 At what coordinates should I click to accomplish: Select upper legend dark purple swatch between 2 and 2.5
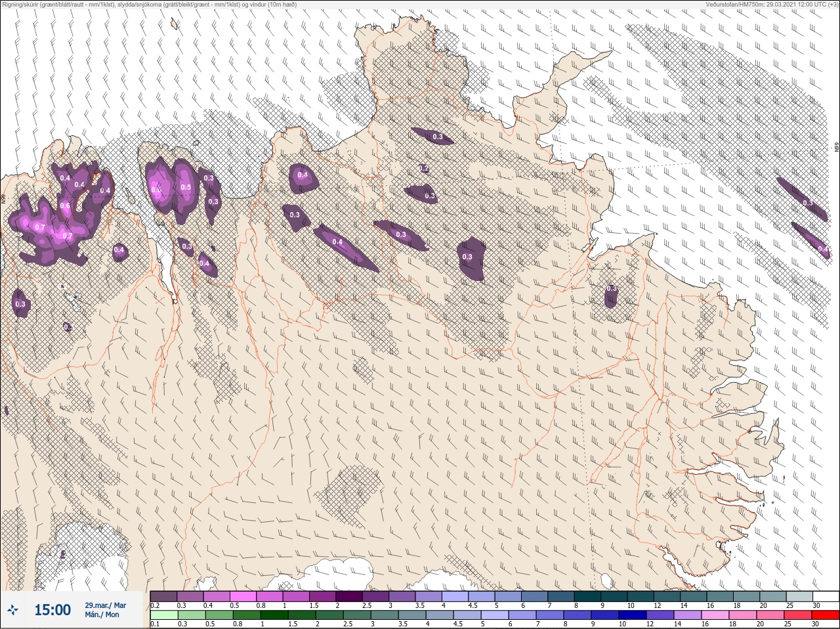click(349, 596)
